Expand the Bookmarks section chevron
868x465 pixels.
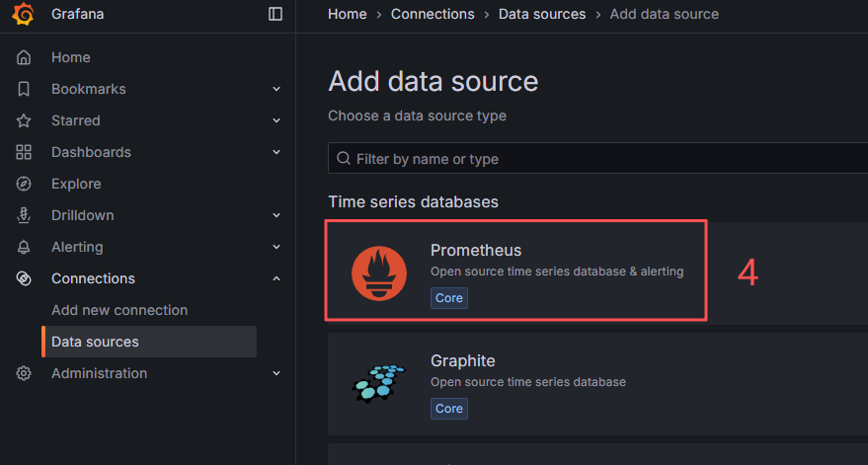pyautogui.click(x=276, y=89)
